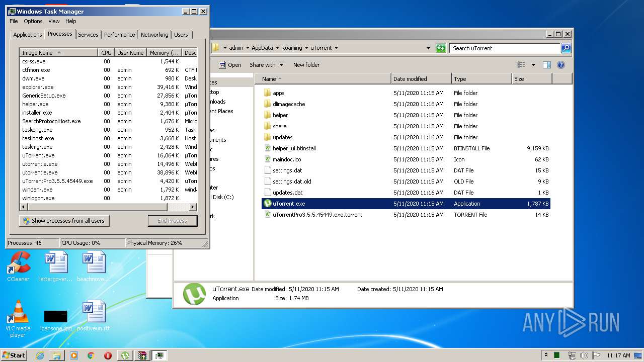This screenshot has height=362, width=644.
Task: Click into the Search uTorrent field
Action: (505, 48)
